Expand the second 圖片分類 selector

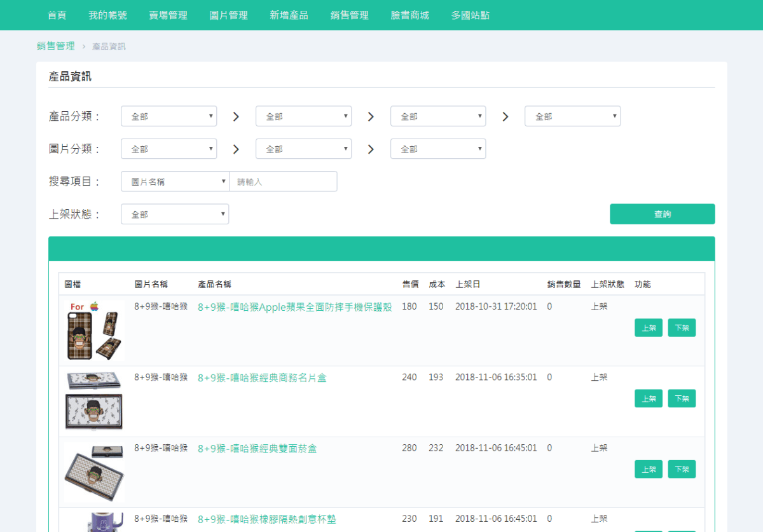click(x=303, y=148)
